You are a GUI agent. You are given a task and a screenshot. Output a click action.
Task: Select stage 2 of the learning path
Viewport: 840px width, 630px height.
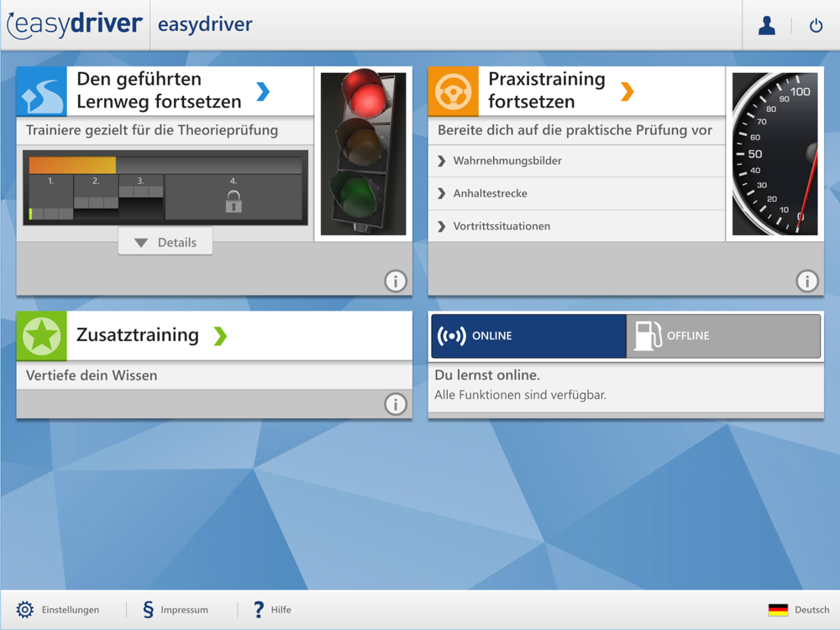click(96, 197)
